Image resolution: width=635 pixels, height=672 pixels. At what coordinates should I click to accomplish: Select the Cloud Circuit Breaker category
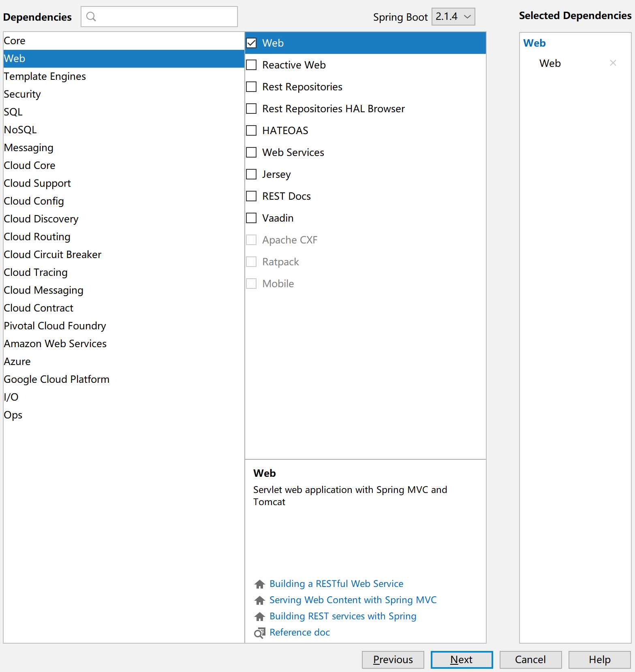(124, 254)
